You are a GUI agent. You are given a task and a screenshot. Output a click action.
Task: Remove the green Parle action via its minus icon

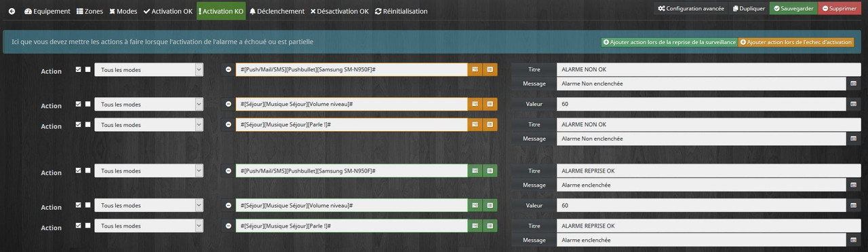click(228, 226)
